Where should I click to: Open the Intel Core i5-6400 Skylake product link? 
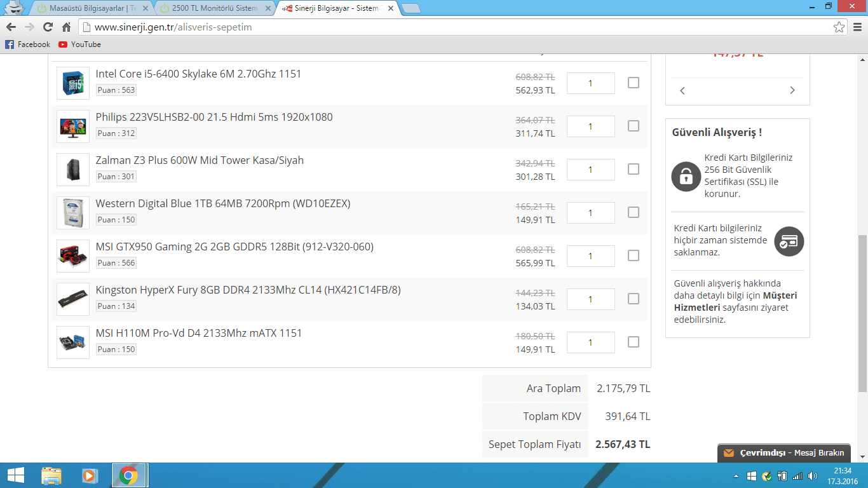[x=198, y=74]
